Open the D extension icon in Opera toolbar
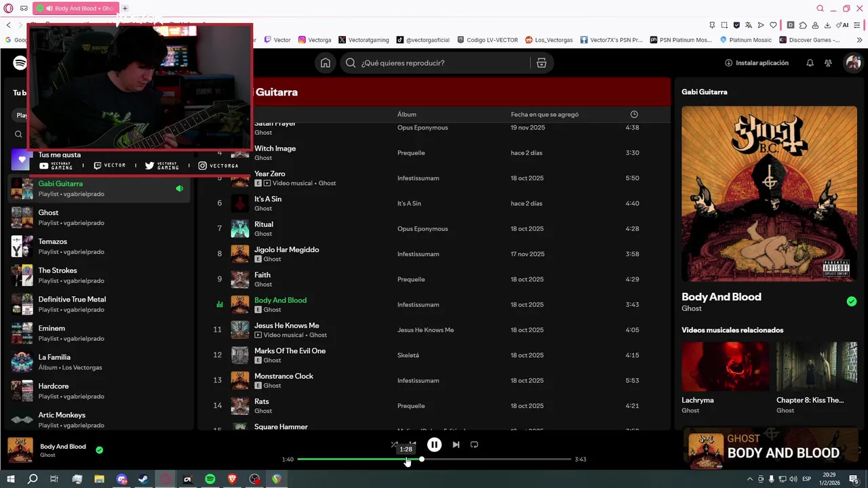The height and width of the screenshot is (488, 868). pos(791,25)
